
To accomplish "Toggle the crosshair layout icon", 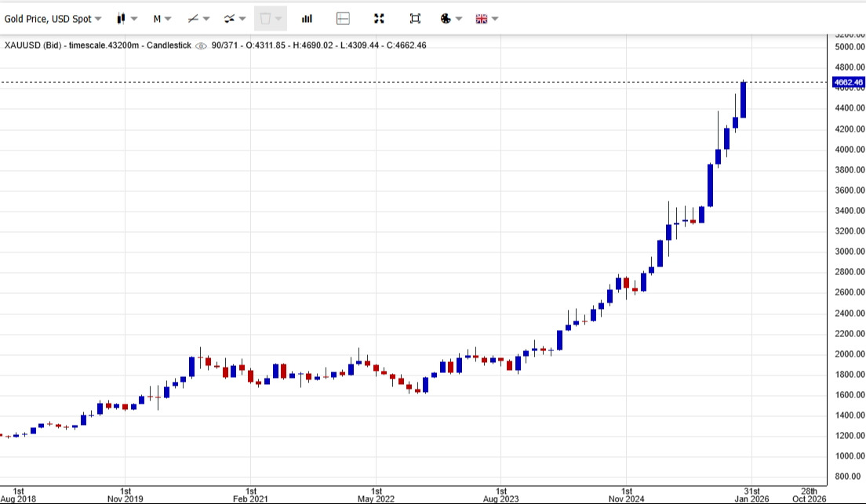I will coord(343,18).
